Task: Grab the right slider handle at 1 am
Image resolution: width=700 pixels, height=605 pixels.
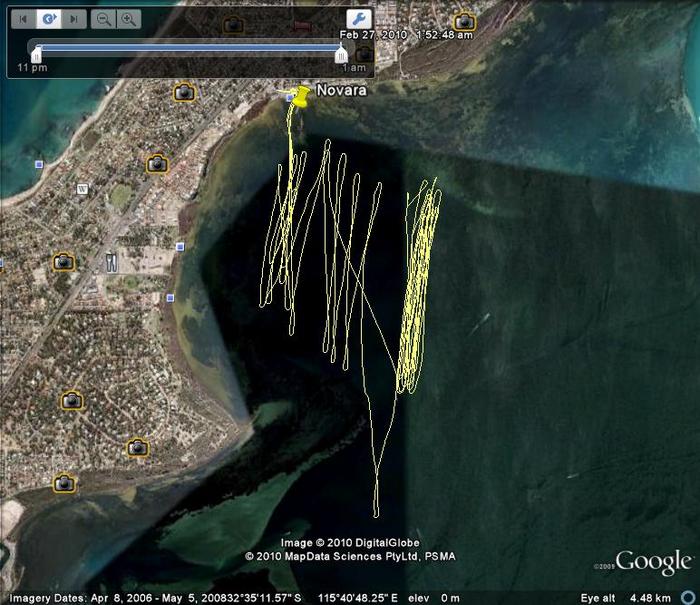Action: click(342, 52)
